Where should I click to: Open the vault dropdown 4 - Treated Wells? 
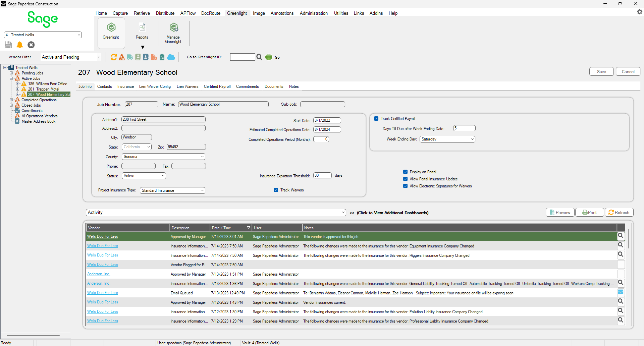43,35
